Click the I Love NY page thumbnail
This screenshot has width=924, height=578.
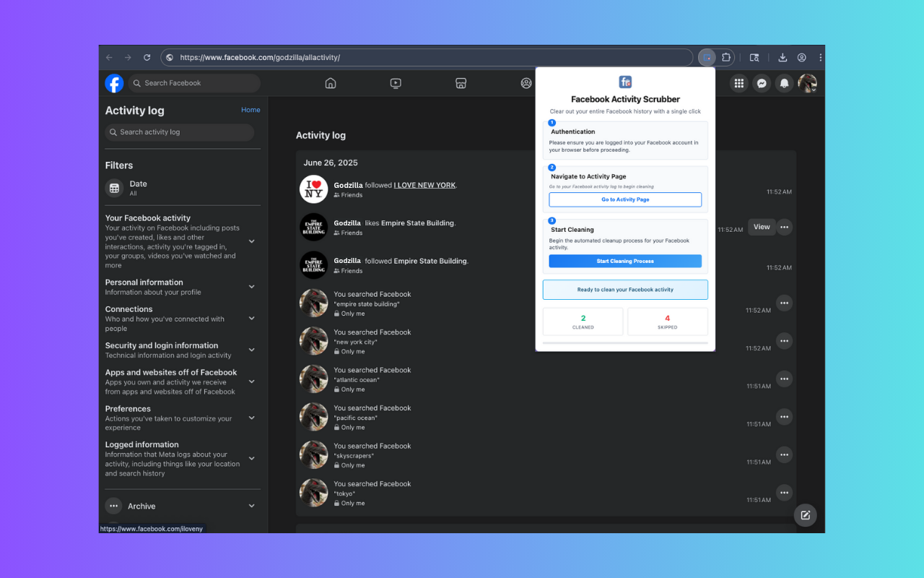313,189
